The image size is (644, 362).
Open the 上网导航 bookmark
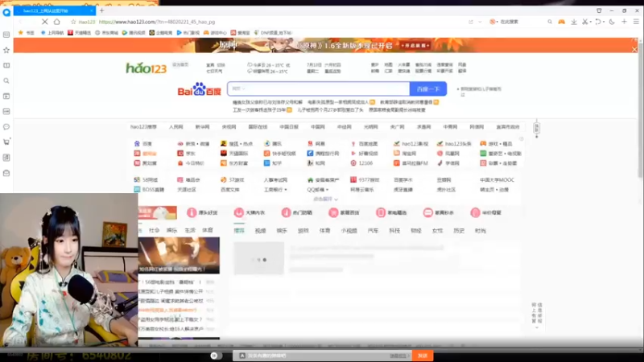tap(52, 33)
